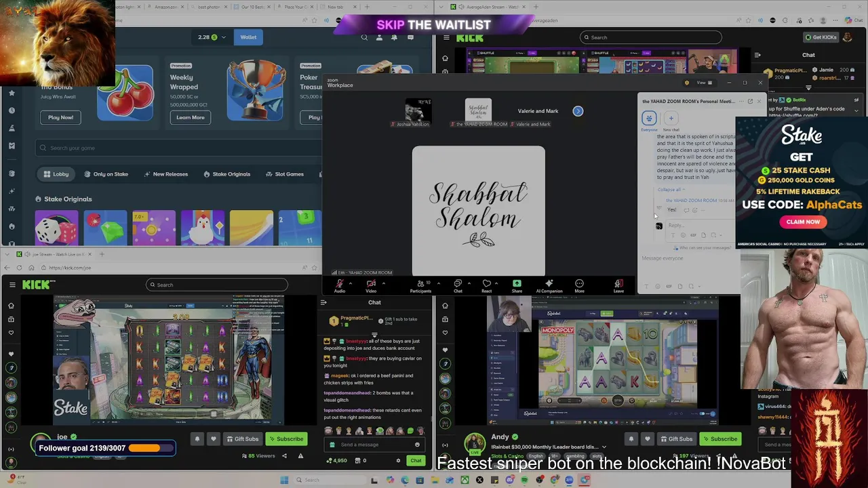
Task: Expand Zoom Audio options arrow
Action: pos(351,283)
